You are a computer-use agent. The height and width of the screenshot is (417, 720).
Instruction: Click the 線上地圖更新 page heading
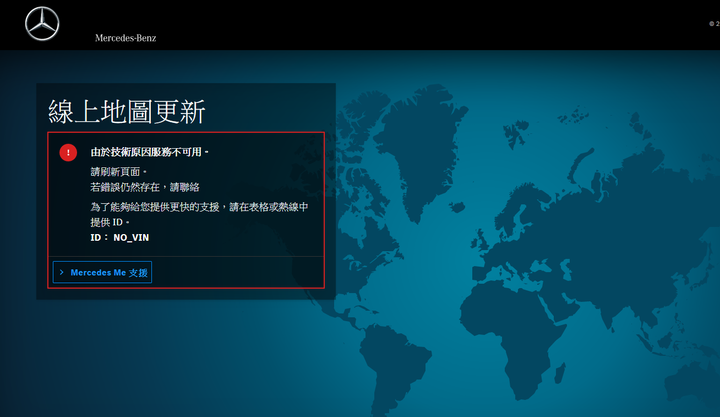127,112
